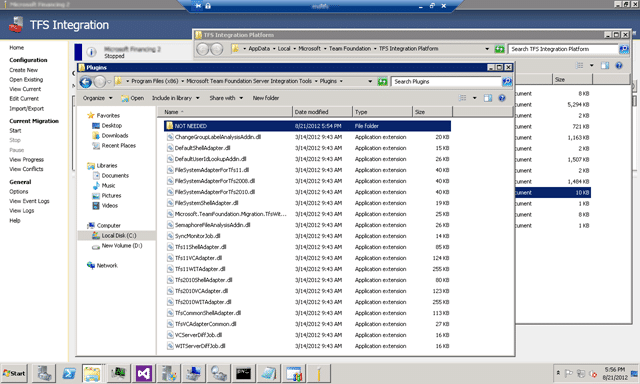Image resolution: width=640 pixels, height=384 pixels.
Task: Show hidden tray icons arrow
Action: (558, 373)
